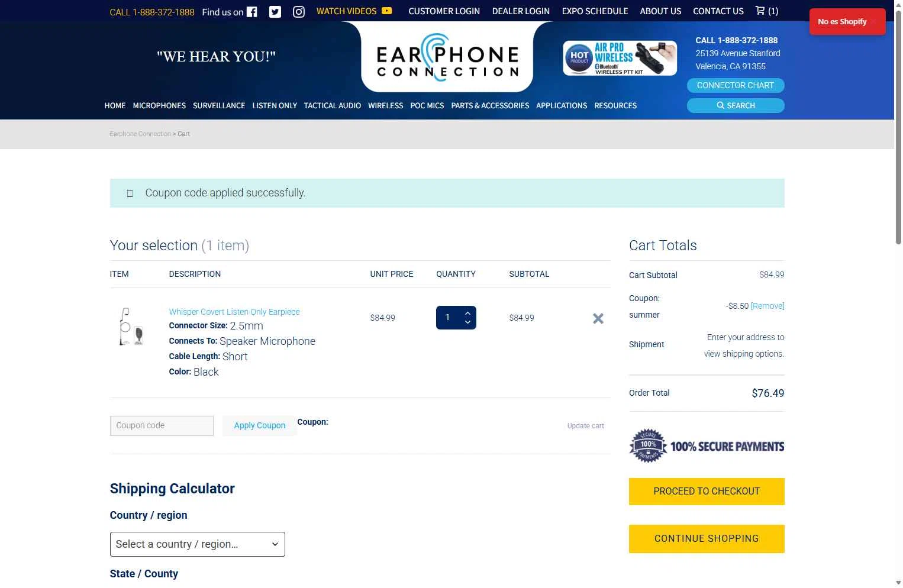Screen dimensions: 903x588
Task: Open the Twitter profile icon
Action: [275, 12]
